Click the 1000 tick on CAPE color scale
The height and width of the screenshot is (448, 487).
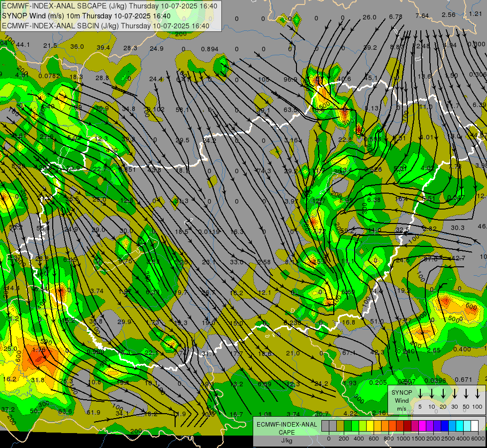pyautogui.click(x=403, y=439)
